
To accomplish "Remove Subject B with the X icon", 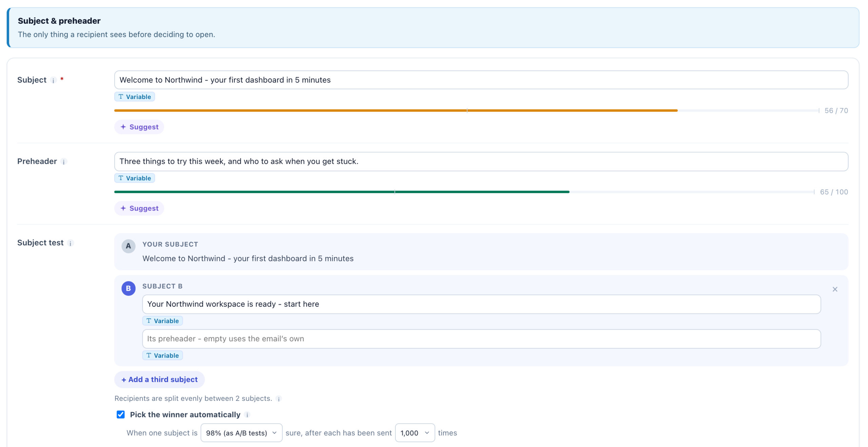I will click(x=834, y=289).
